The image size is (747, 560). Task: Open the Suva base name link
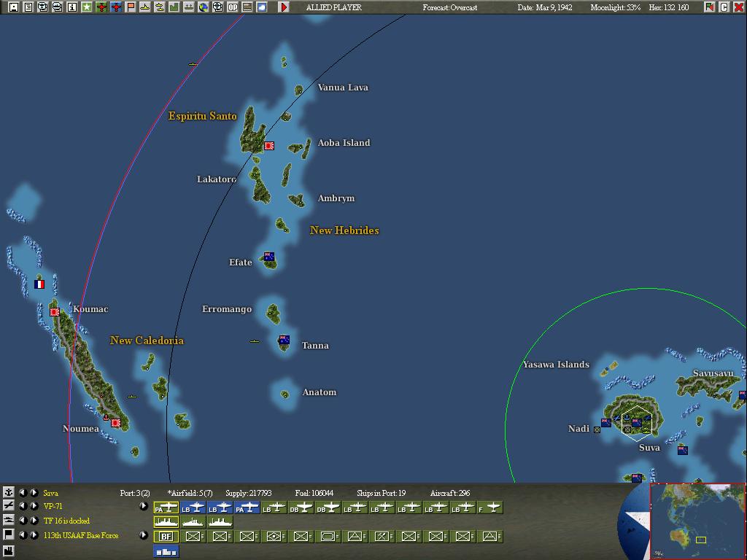[x=50, y=493]
